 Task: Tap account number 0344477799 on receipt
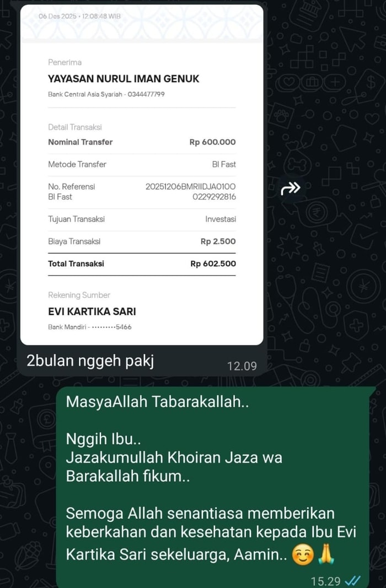coord(146,94)
